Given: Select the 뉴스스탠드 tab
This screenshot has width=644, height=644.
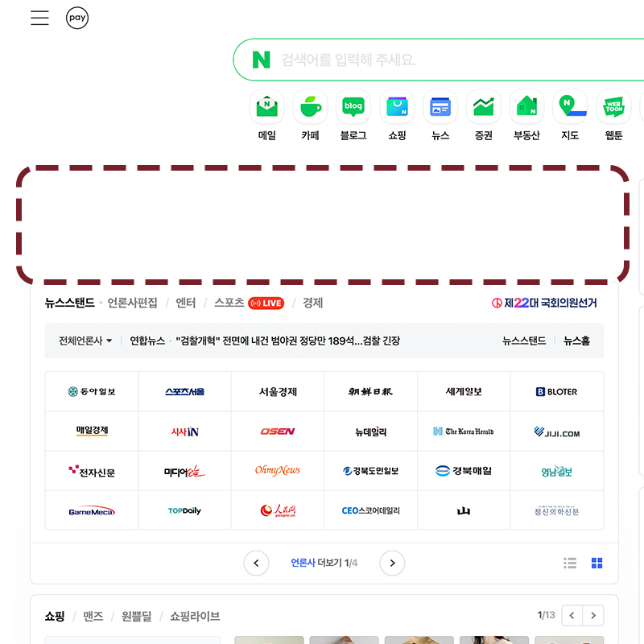Looking at the screenshot, I should click(x=70, y=303).
